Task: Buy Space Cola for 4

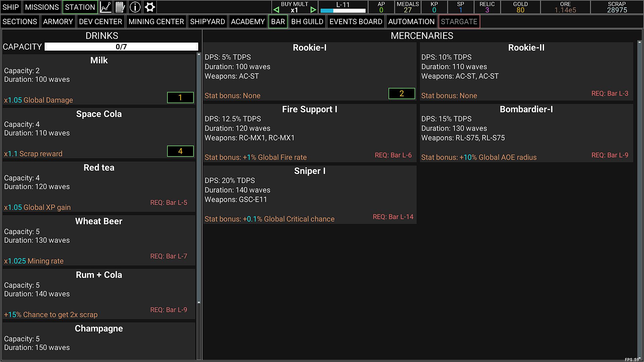Action: [x=180, y=151]
